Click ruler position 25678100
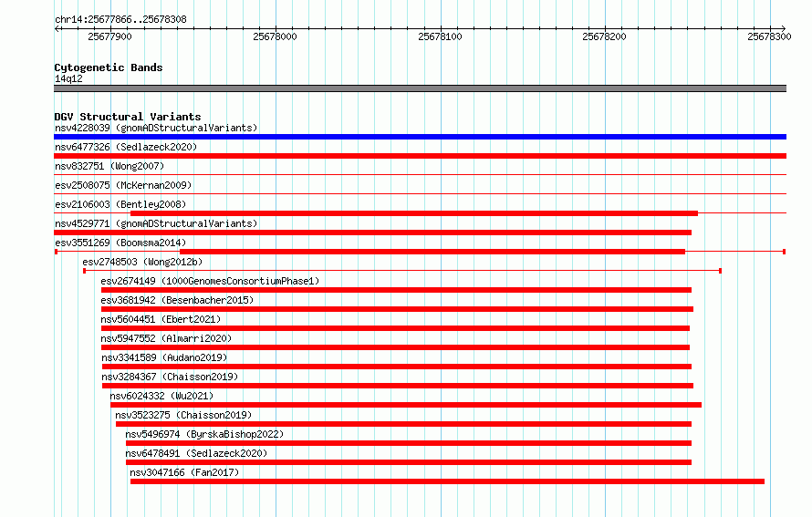Image resolution: width=812 pixels, height=517 pixels. pyautogui.click(x=440, y=36)
